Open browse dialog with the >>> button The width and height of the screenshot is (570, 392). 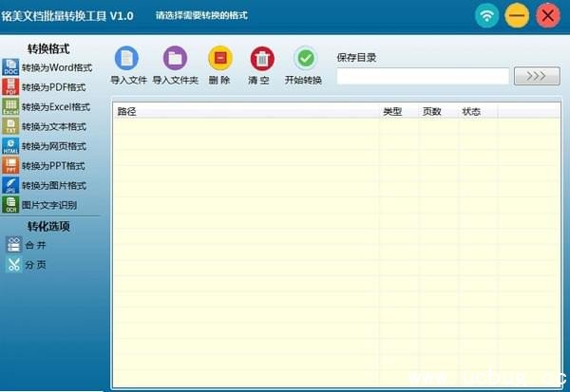[536, 76]
